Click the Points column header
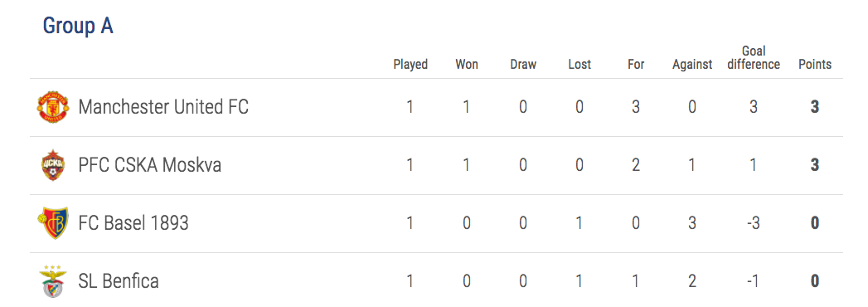This screenshot has width=868, height=307. [x=815, y=64]
